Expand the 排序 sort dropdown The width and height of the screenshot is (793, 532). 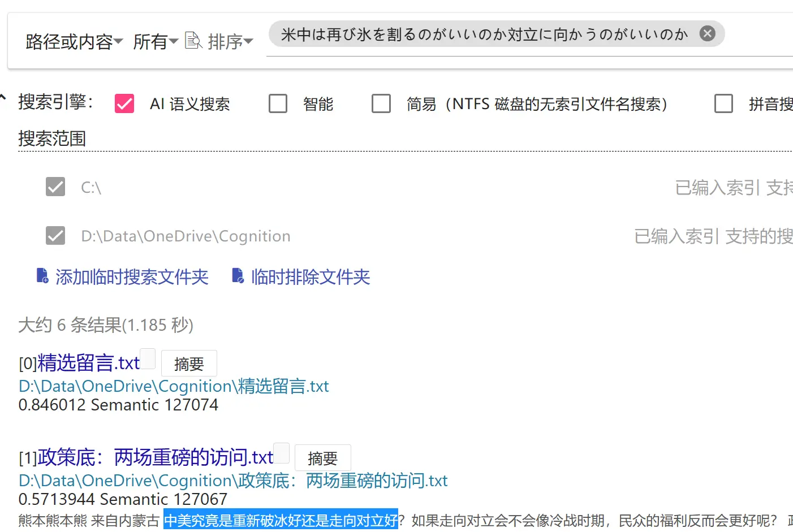coord(230,41)
